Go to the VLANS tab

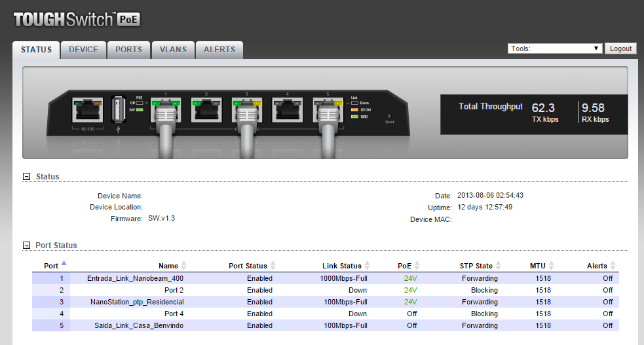173,50
